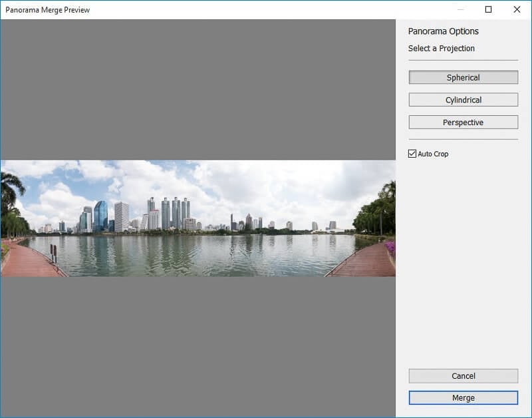The height and width of the screenshot is (418, 532).
Task: Pick the Perspective projection option
Action: click(x=463, y=122)
